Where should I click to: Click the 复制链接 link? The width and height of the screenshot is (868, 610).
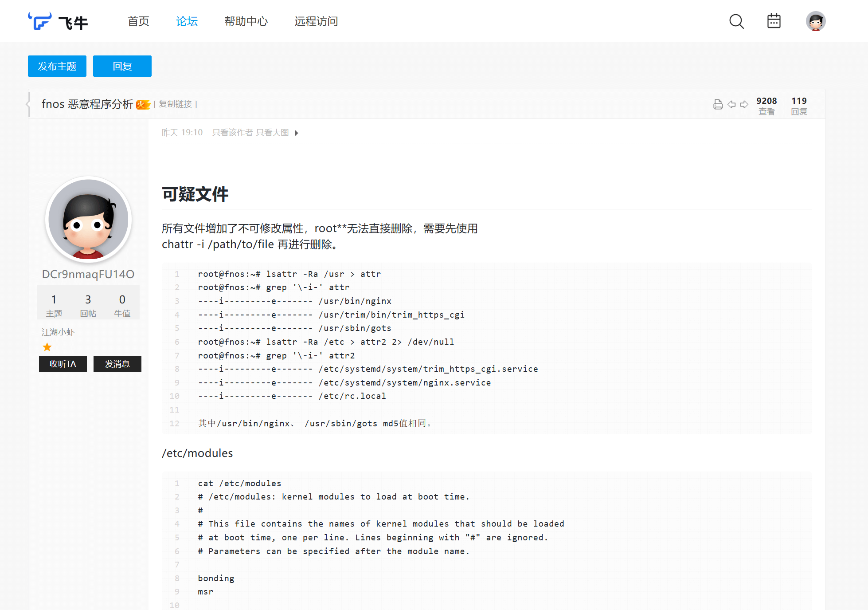pos(176,104)
